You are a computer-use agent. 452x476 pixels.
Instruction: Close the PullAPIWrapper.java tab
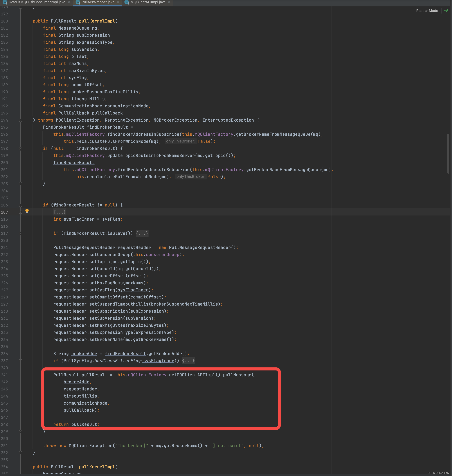(118, 2)
